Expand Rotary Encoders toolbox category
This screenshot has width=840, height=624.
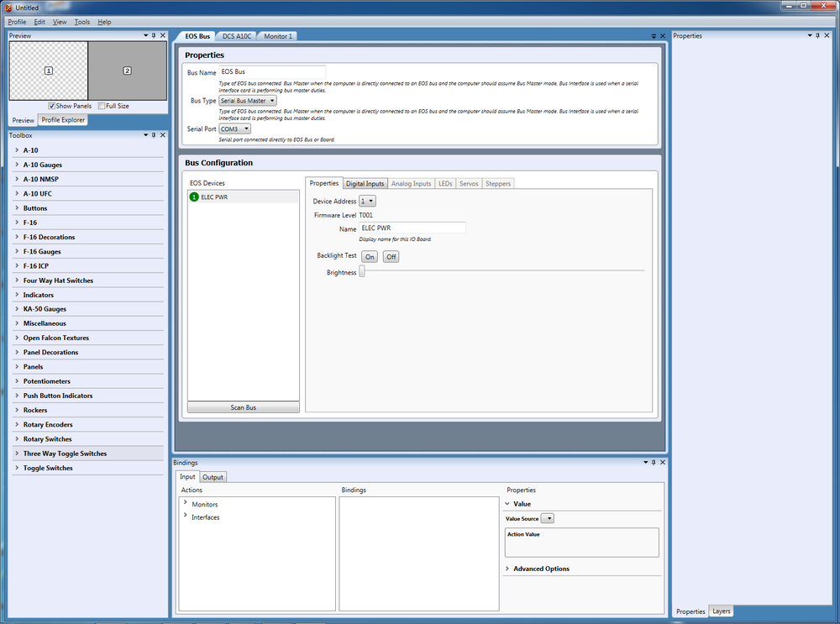pos(17,424)
